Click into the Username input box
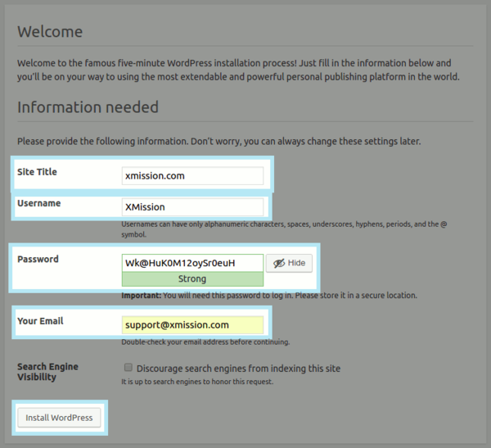 click(192, 207)
